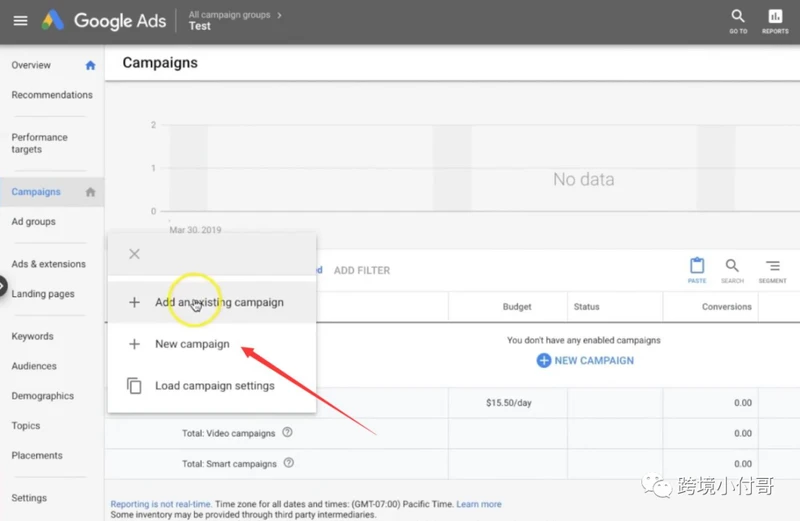
Task: Go to Keywords in sidebar
Action: point(33,336)
